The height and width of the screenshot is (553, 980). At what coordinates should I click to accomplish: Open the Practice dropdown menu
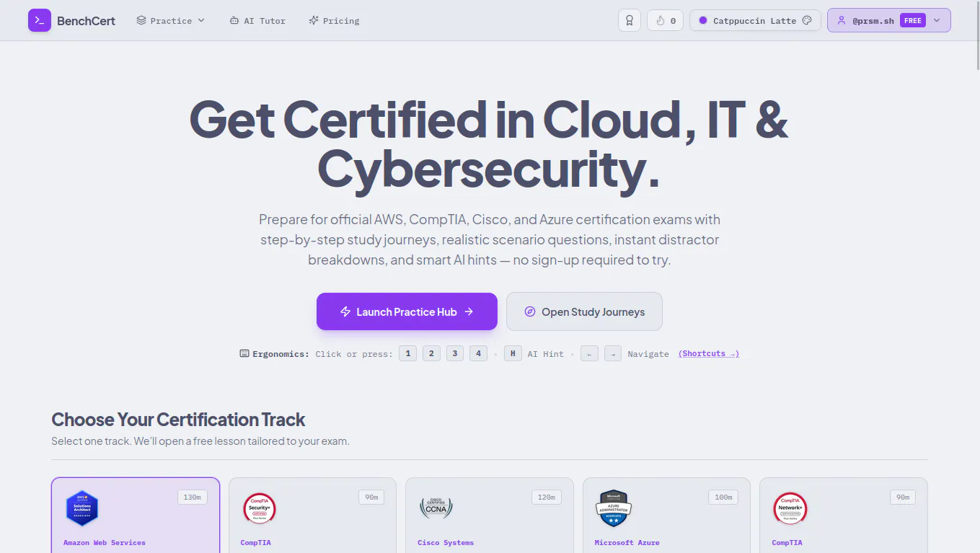coord(171,21)
